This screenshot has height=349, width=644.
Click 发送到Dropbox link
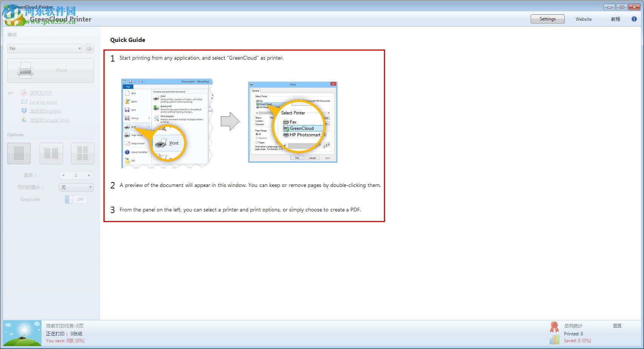[x=45, y=111]
